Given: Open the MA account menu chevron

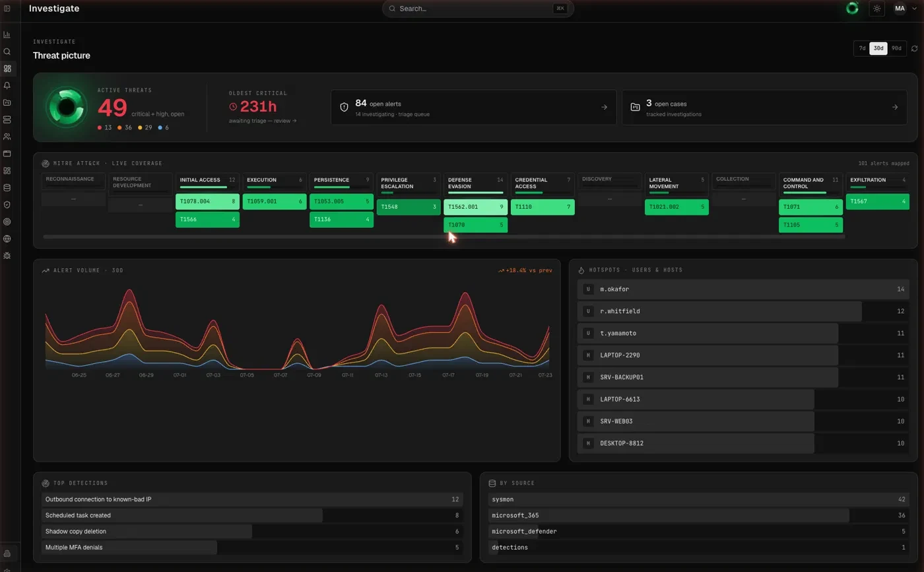Looking at the screenshot, I should coord(914,9).
